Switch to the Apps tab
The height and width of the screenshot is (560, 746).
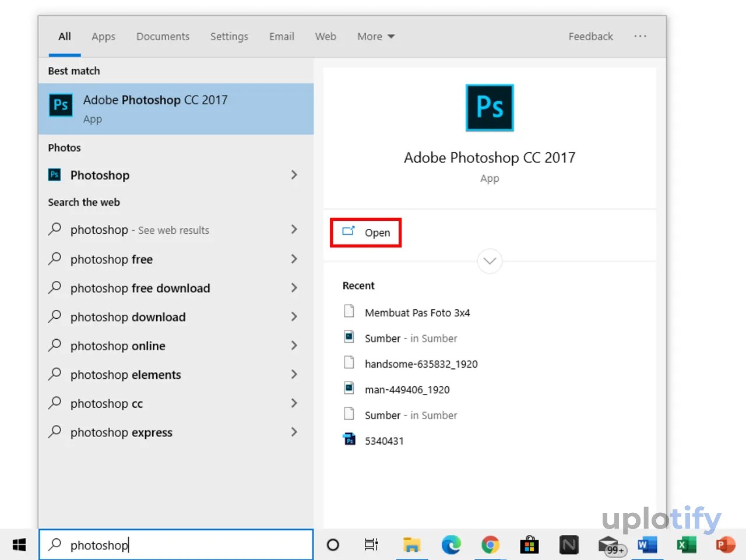click(103, 36)
